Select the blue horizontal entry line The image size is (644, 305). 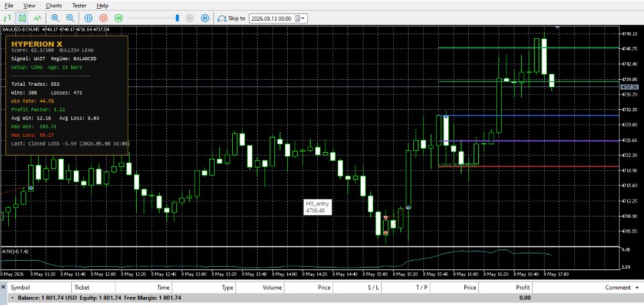click(x=529, y=116)
